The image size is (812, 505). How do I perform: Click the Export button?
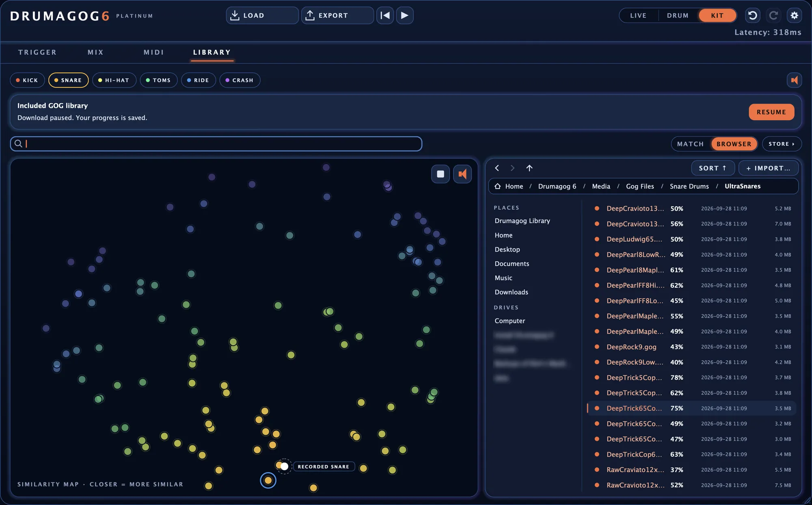[x=337, y=15]
